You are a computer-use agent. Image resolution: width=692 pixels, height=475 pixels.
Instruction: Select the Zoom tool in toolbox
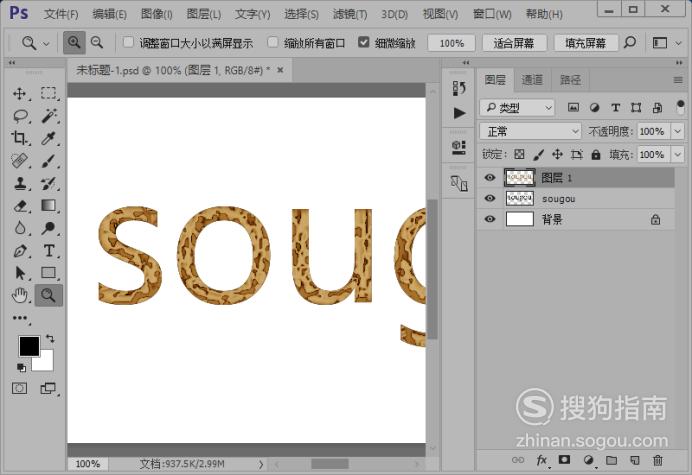click(x=49, y=295)
